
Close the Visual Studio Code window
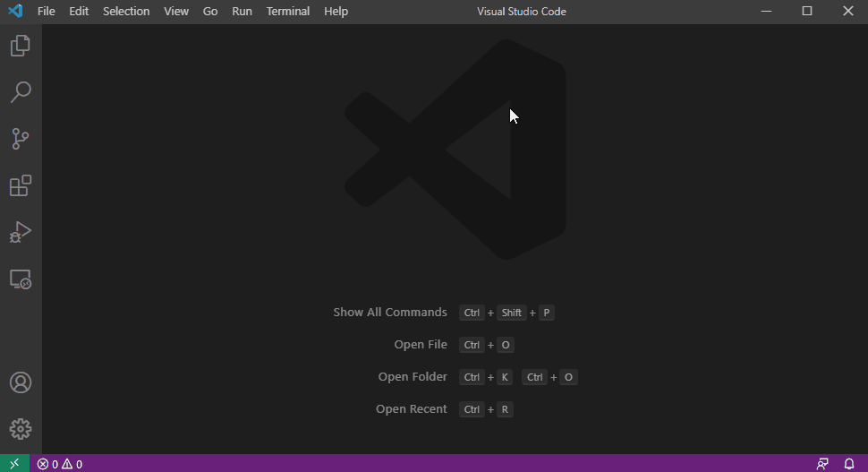point(848,11)
